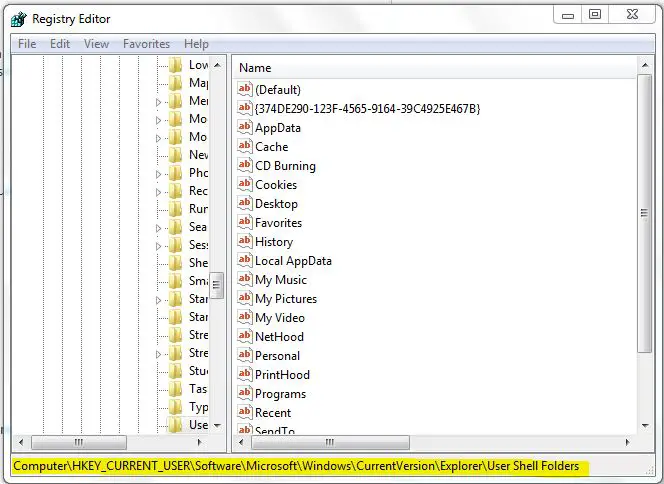Click the values pane's scroll-down arrow
This screenshot has width=664, height=484.
(x=645, y=426)
